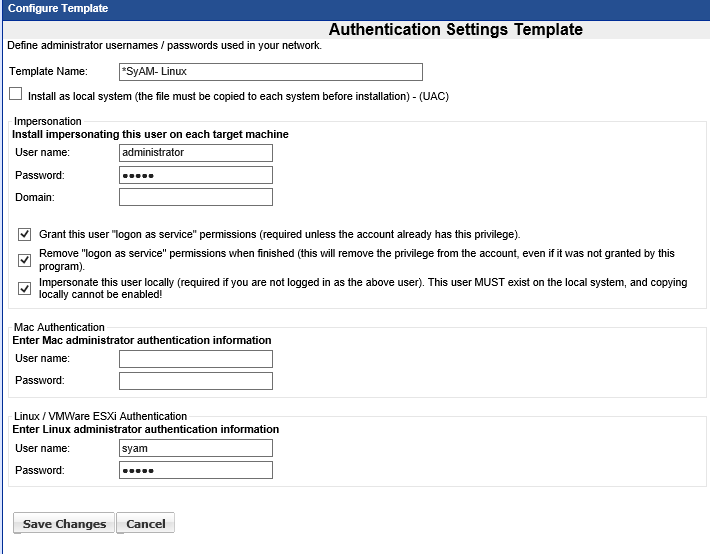Click the Linux / VMWare ESXi Authentication label
The height and width of the screenshot is (554, 710).
(x=100, y=416)
